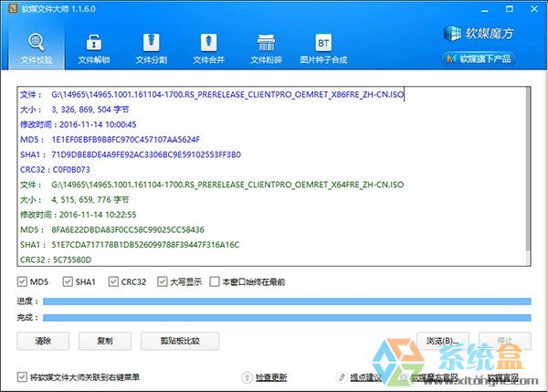Open the 图片种子合成 BT image merge tool

point(323,49)
